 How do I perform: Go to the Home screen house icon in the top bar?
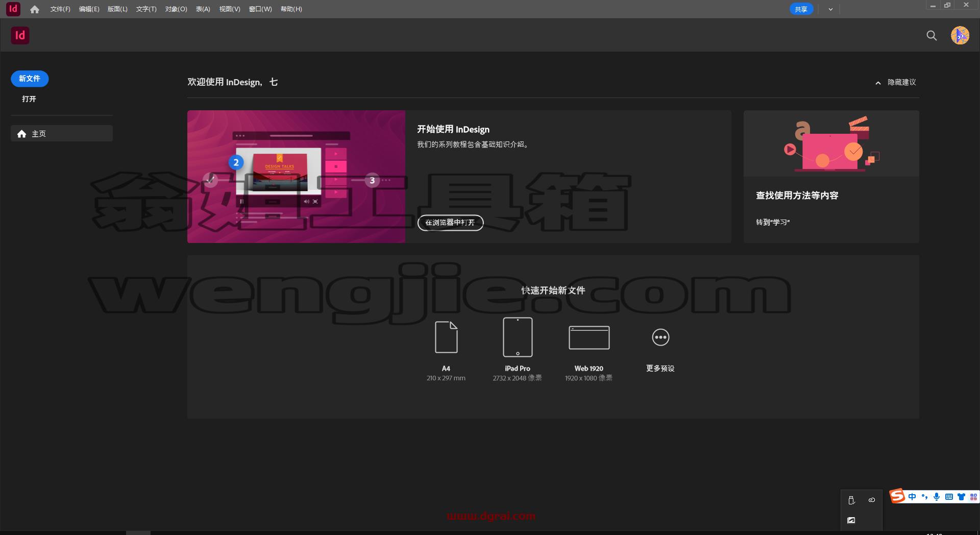pyautogui.click(x=35, y=9)
